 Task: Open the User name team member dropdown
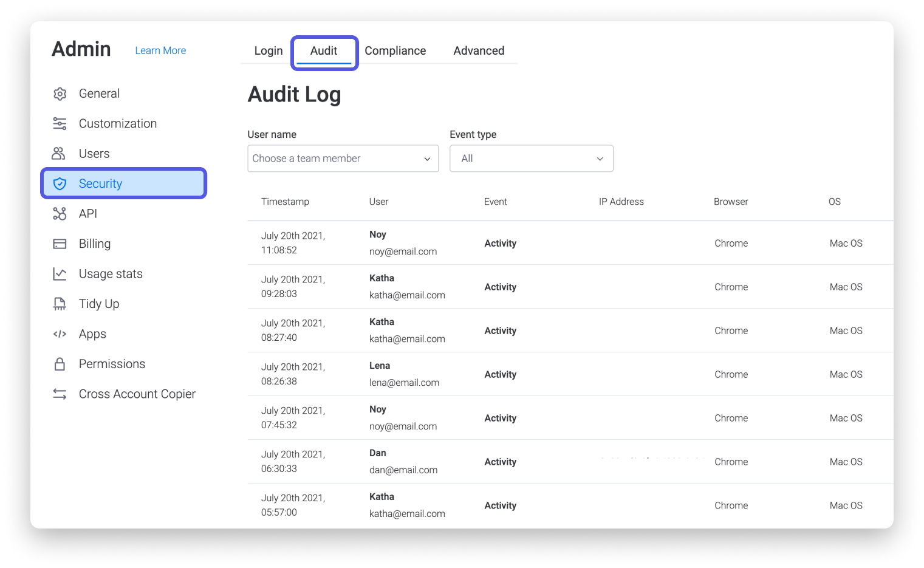(343, 159)
